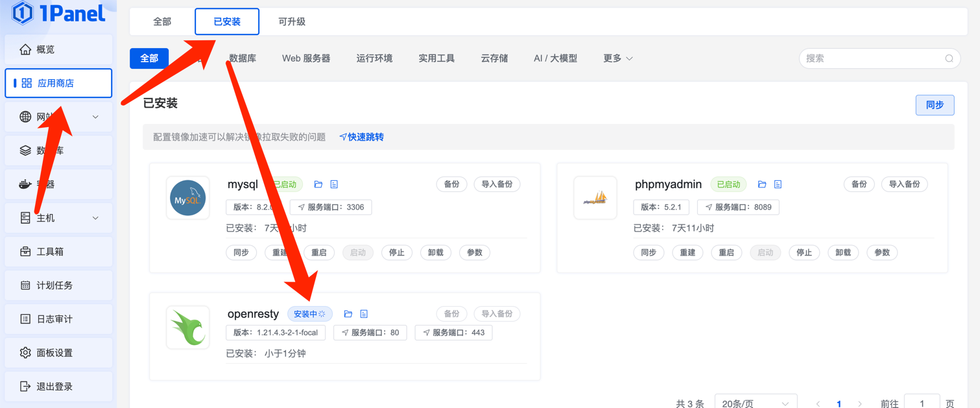Expand the 主机 sidebar menu

(x=58, y=218)
